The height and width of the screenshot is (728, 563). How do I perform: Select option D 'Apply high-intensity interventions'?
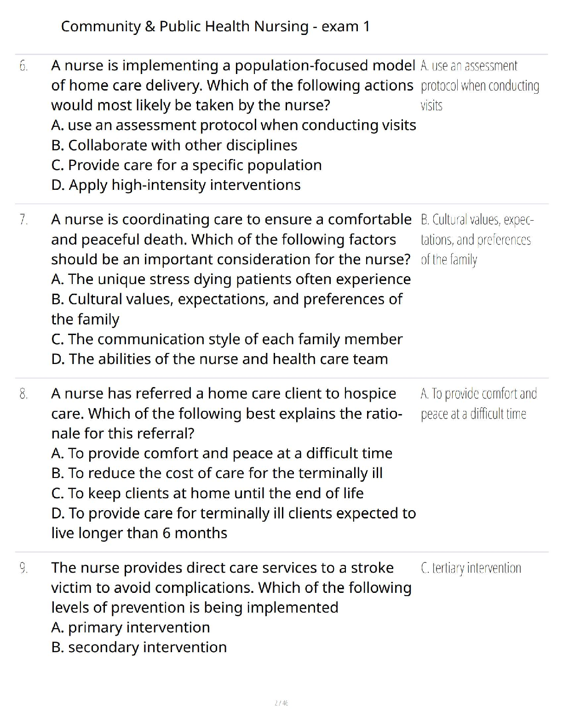pyautogui.click(x=176, y=185)
